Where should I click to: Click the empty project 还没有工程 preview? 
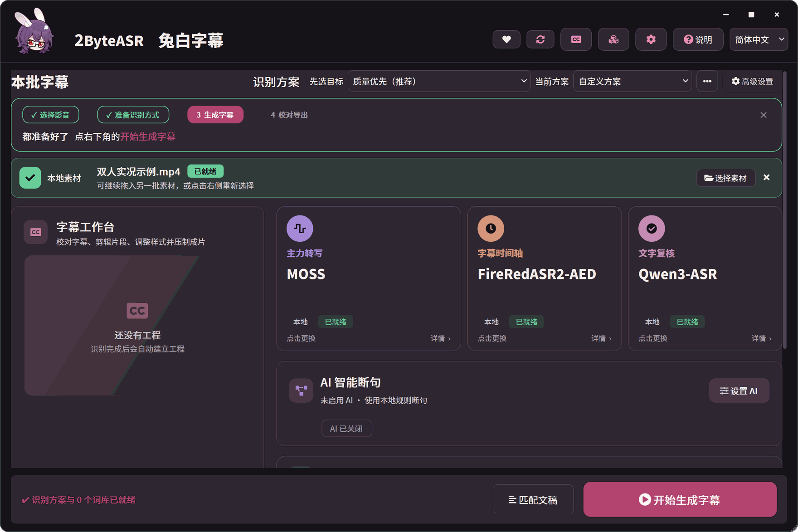tap(138, 325)
